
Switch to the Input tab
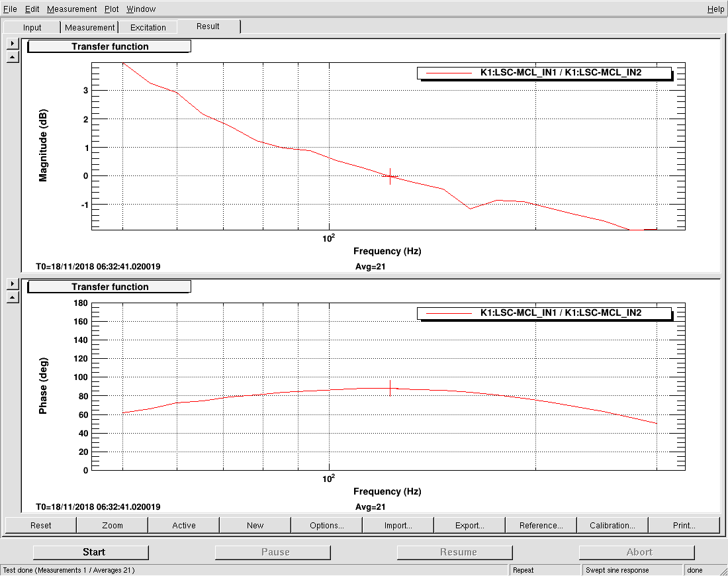click(32, 27)
